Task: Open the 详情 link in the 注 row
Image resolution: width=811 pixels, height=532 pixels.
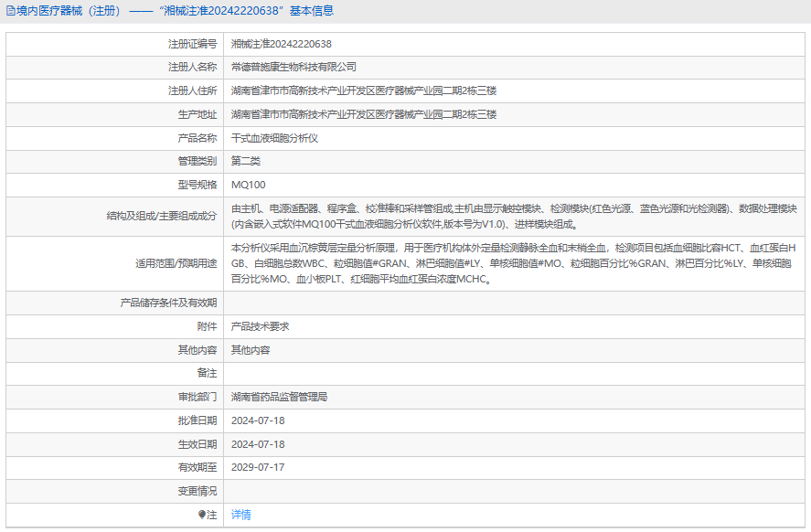Action: coord(241,515)
